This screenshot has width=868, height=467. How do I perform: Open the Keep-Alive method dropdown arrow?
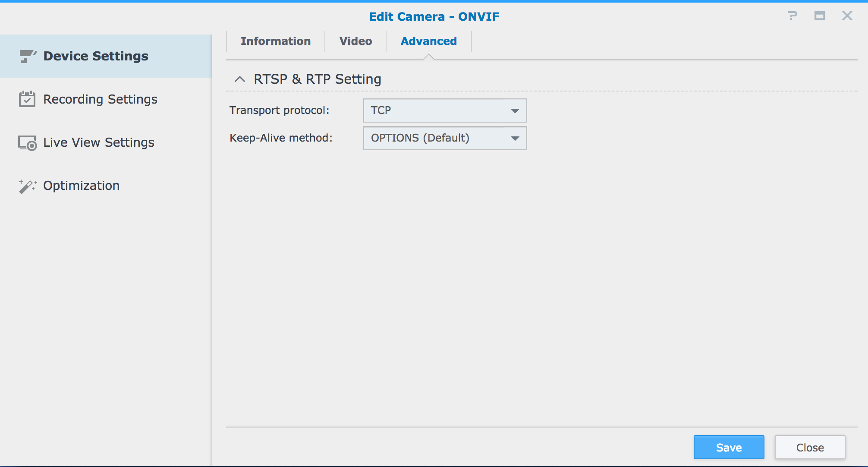coord(515,138)
